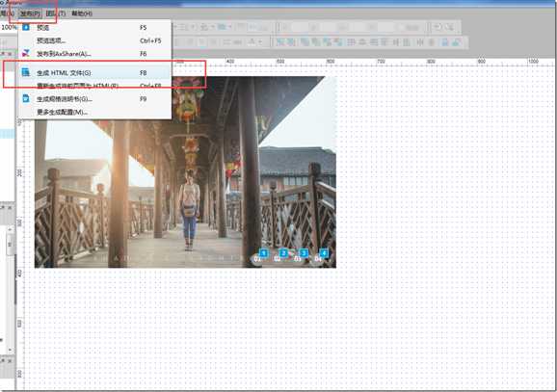Choose 预览 with shortcut F5
This screenshot has height=392, width=557.
(x=94, y=28)
